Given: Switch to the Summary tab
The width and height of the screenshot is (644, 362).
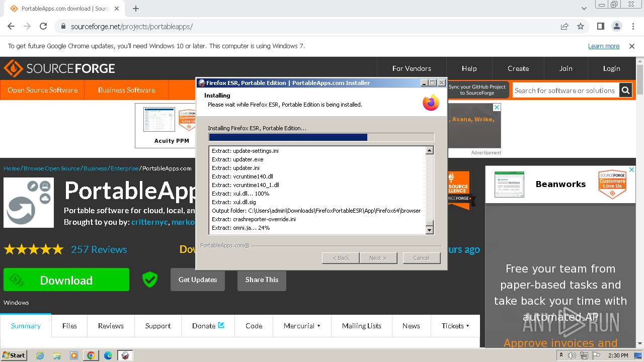Looking at the screenshot, I should 26,326.
